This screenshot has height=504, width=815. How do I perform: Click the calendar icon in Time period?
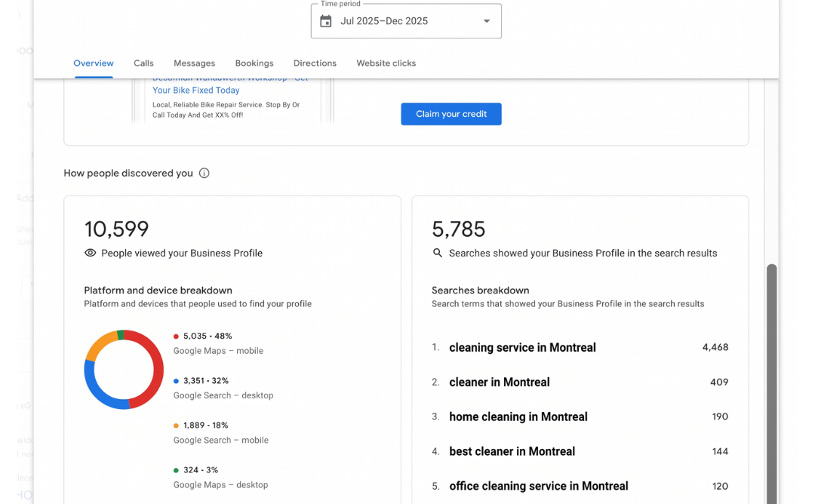pyautogui.click(x=326, y=21)
